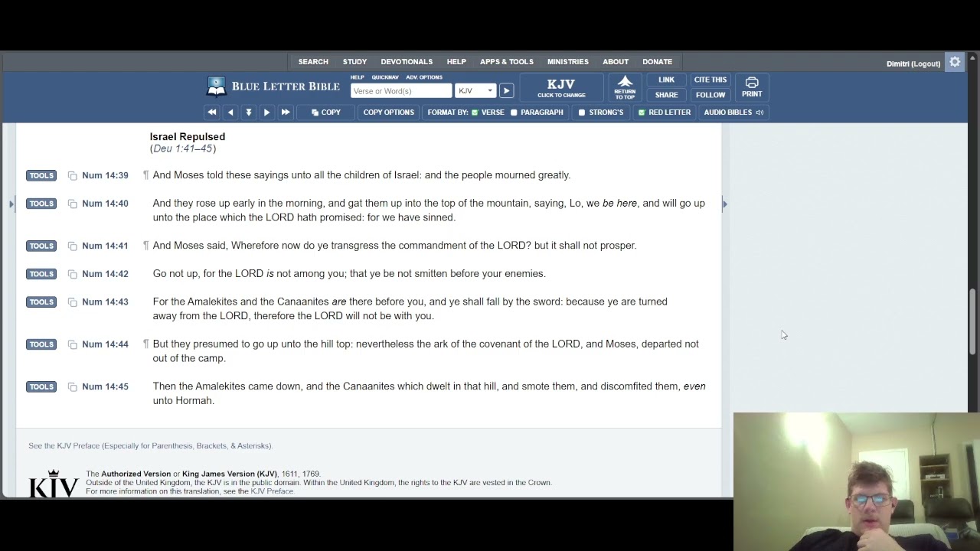
Task: Click the Share button
Action: click(666, 95)
